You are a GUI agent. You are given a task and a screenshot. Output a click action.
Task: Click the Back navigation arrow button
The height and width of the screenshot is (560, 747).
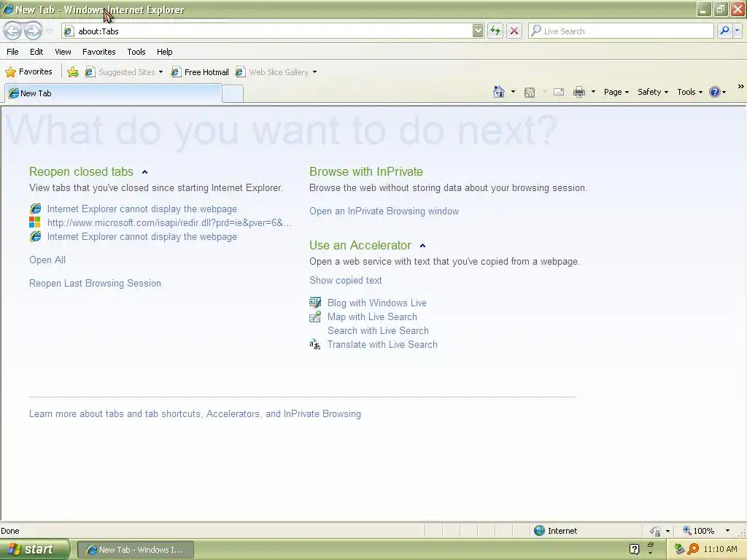point(13,31)
